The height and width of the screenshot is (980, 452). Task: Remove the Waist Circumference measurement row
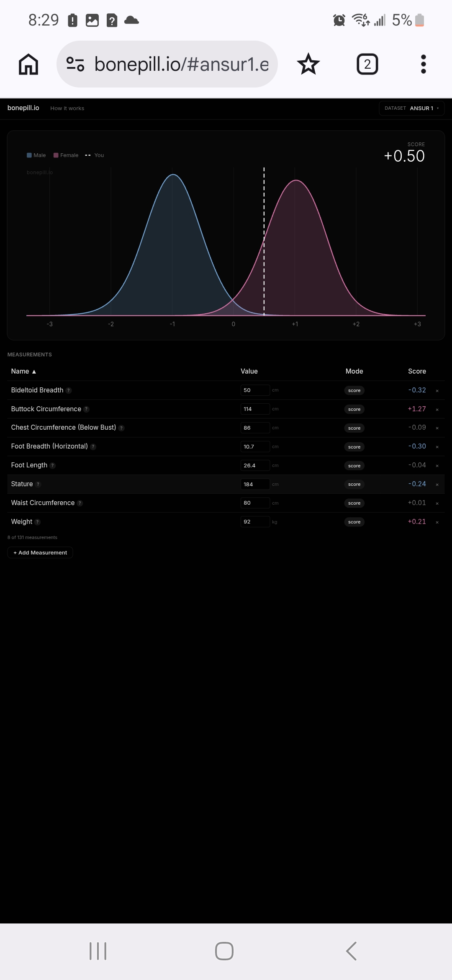(437, 503)
